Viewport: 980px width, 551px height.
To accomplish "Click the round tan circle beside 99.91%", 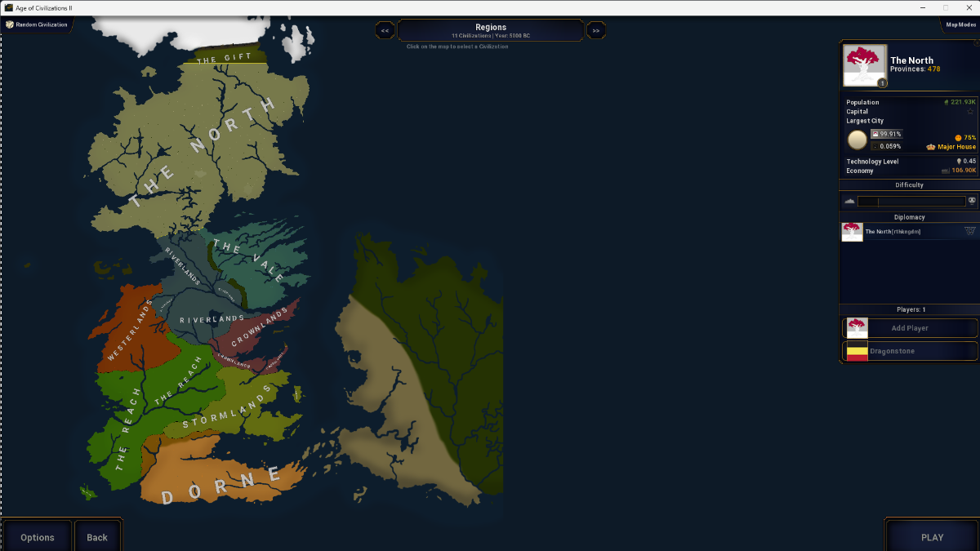I will 857,140.
